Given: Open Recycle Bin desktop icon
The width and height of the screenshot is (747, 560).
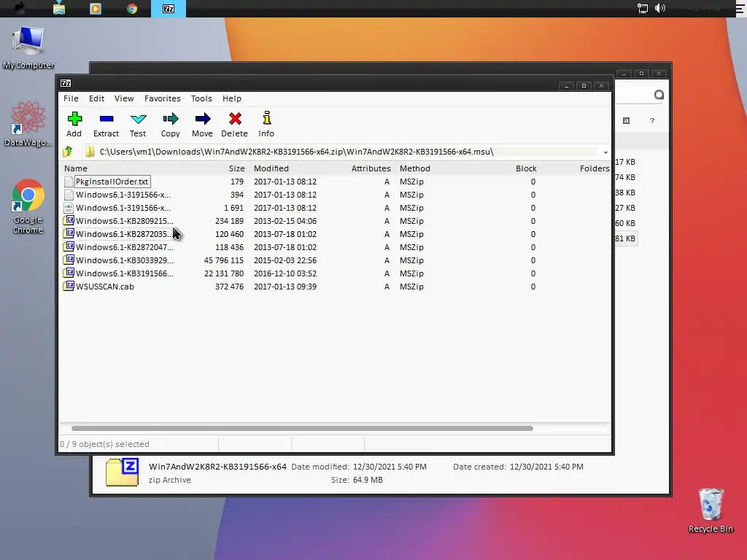Looking at the screenshot, I should (x=711, y=510).
